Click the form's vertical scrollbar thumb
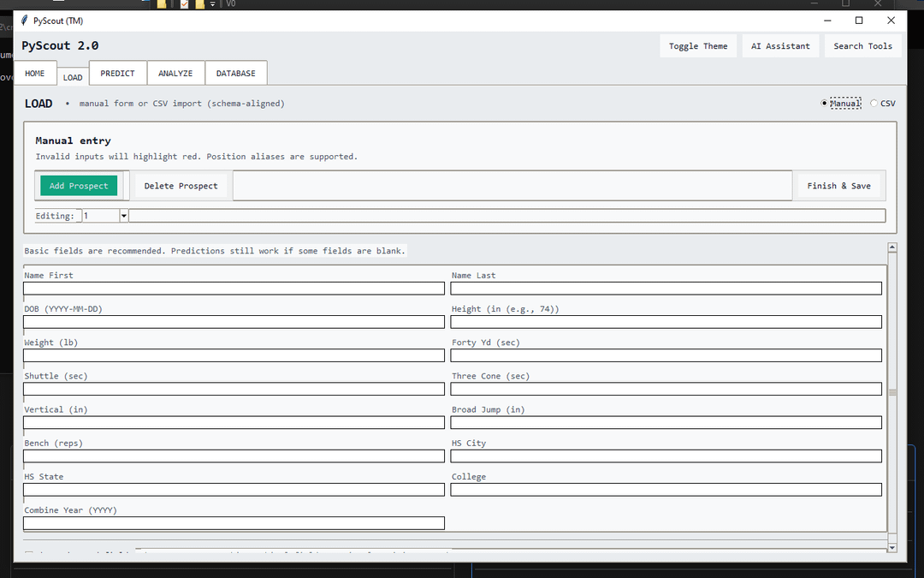The height and width of the screenshot is (578, 924). 892,392
